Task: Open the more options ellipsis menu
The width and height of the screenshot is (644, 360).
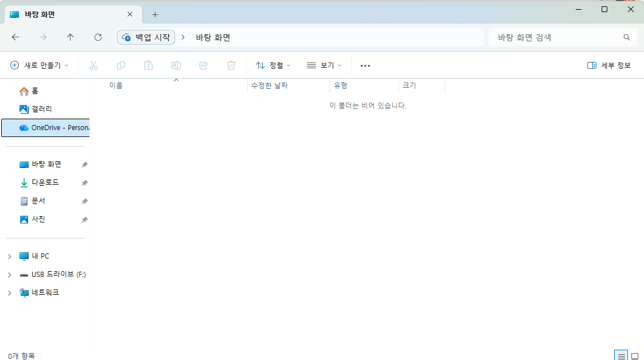Action: 365,65
